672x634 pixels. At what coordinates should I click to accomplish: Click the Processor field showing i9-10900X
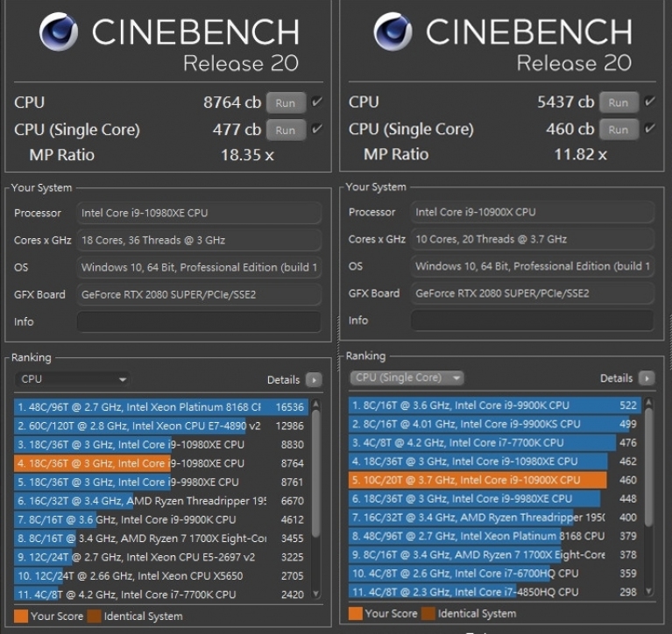coord(533,212)
